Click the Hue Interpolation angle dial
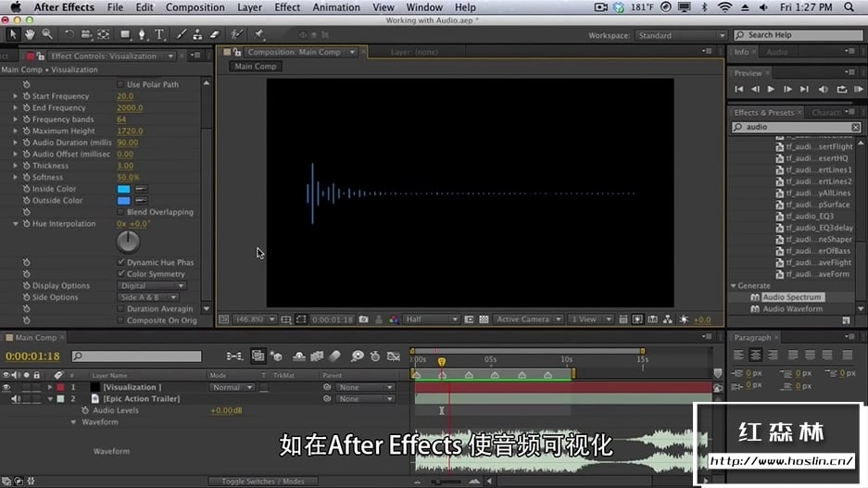Viewport: 868px width, 488px height. (128, 242)
